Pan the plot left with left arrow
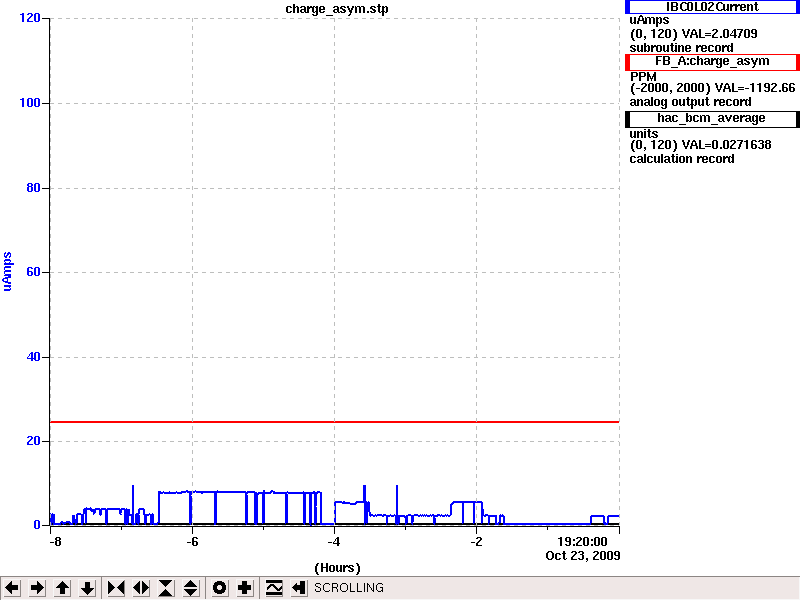This screenshot has width=800, height=600. point(12,588)
